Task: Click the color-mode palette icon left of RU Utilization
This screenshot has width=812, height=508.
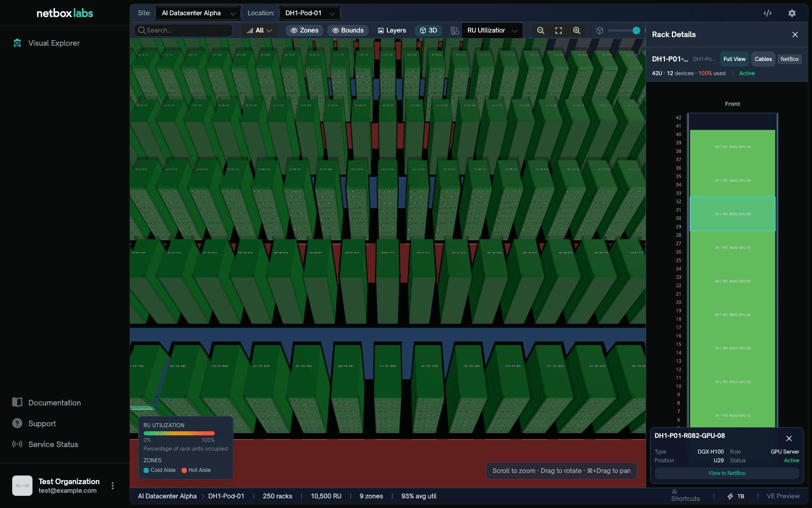Action: pyautogui.click(x=455, y=30)
